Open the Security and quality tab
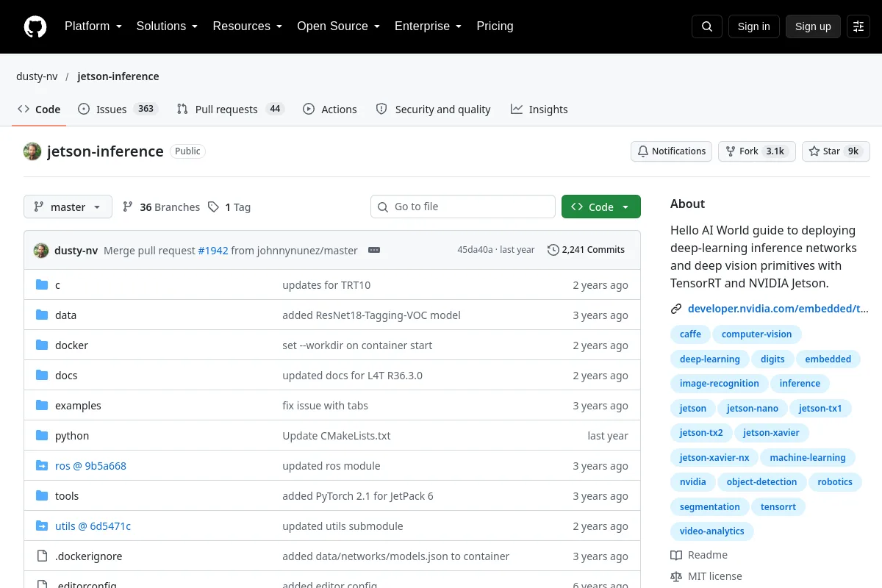 click(434, 110)
